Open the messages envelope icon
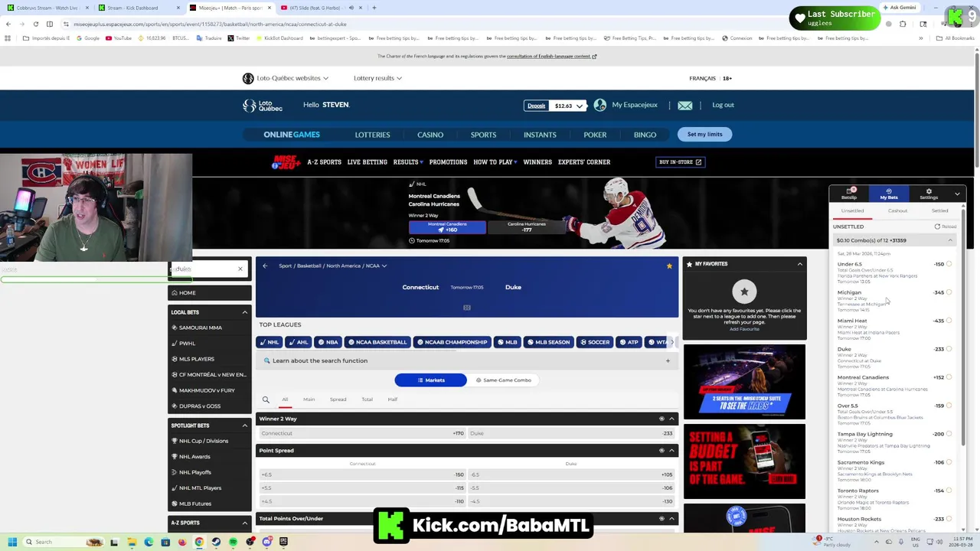This screenshot has width=980, height=551. [684, 106]
